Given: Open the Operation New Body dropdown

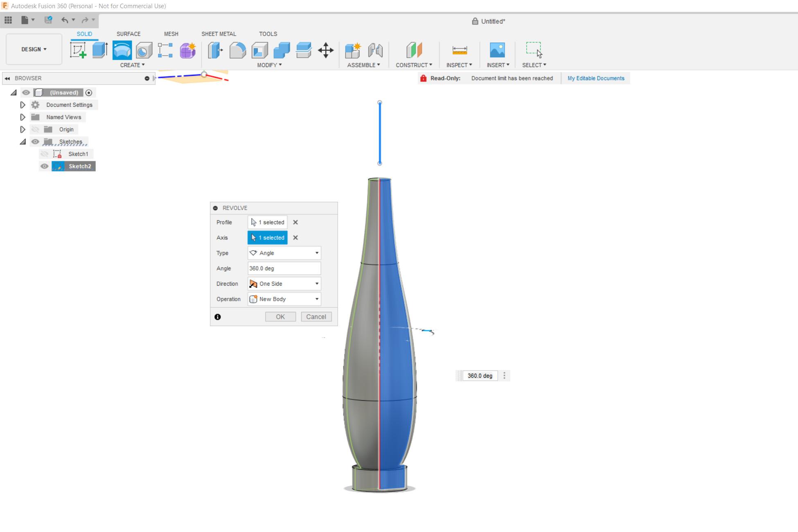Looking at the screenshot, I should (284, 299).
